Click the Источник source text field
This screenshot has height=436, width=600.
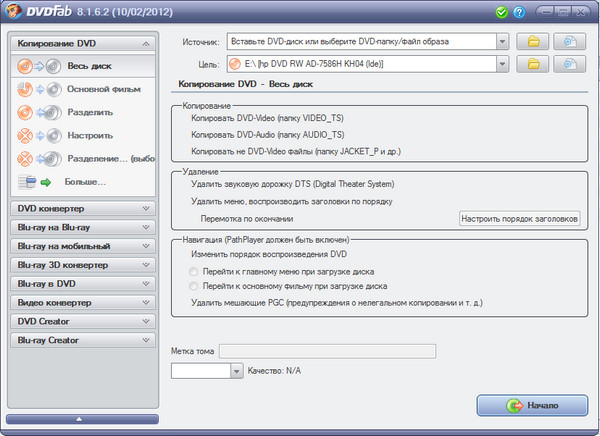362,41
